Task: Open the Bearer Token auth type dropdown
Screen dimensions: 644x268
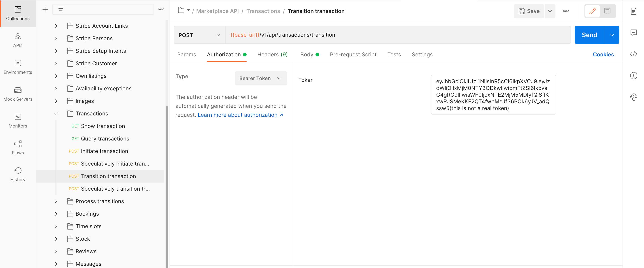Action: [x=261, y=78]
